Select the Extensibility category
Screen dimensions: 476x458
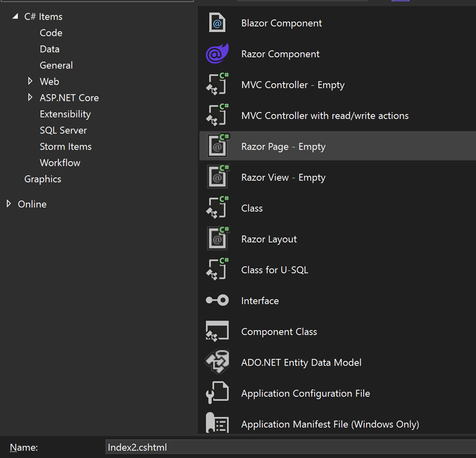pyautogui.click(x=65, y=114)
